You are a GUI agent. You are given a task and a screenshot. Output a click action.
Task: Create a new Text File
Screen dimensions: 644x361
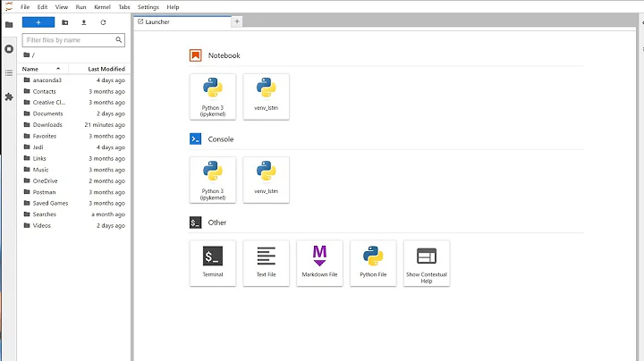tap(267, 264)
